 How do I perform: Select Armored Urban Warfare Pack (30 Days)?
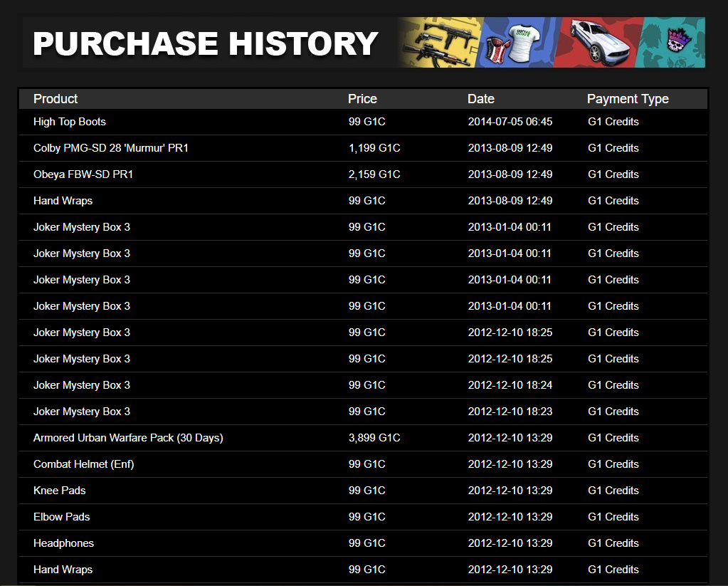pyautogui.click(x=128, y=438)
